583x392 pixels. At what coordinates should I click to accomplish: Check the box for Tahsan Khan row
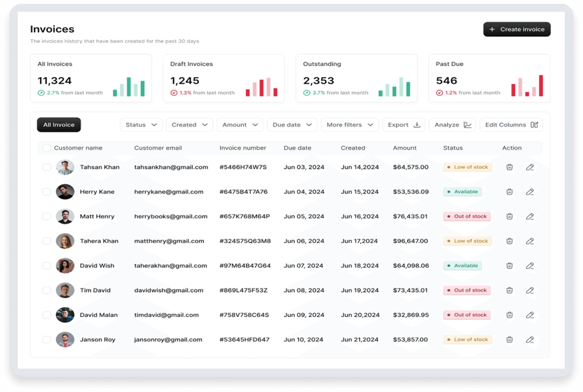point(47,167)
